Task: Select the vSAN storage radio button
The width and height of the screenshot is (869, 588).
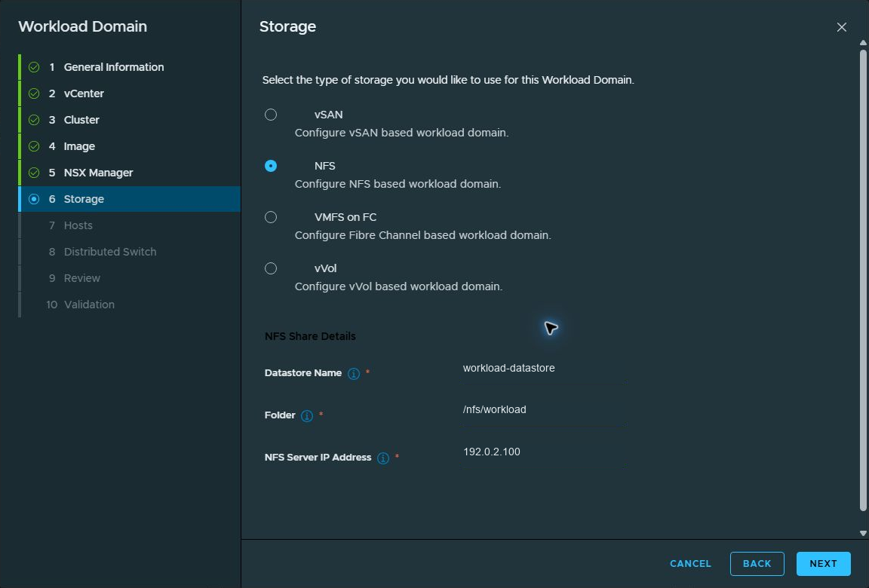Action: pyautogui.click(x=271, y=115)
